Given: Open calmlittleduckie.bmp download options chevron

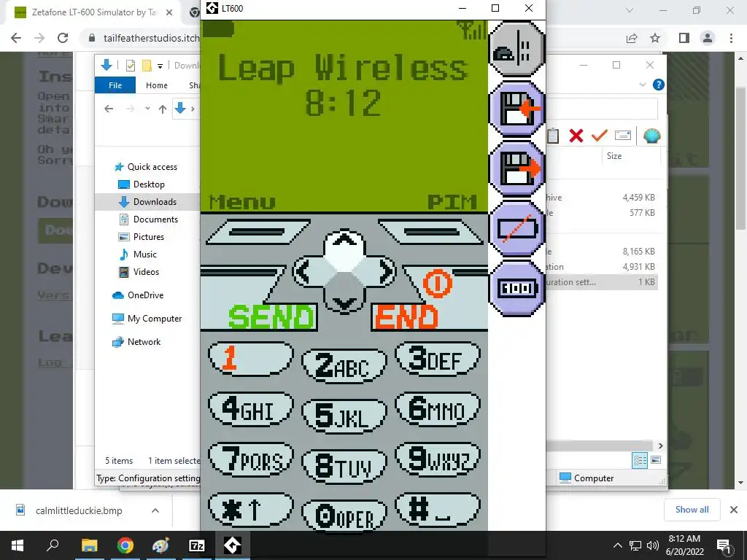Looking at the screenshot, I should [x=155, y=510].
